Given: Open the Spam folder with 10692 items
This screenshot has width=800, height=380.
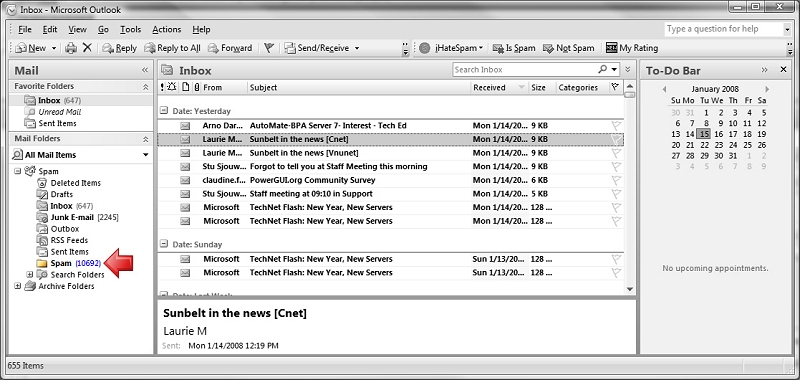Looking at the screenshot, I should click(69, 263).
